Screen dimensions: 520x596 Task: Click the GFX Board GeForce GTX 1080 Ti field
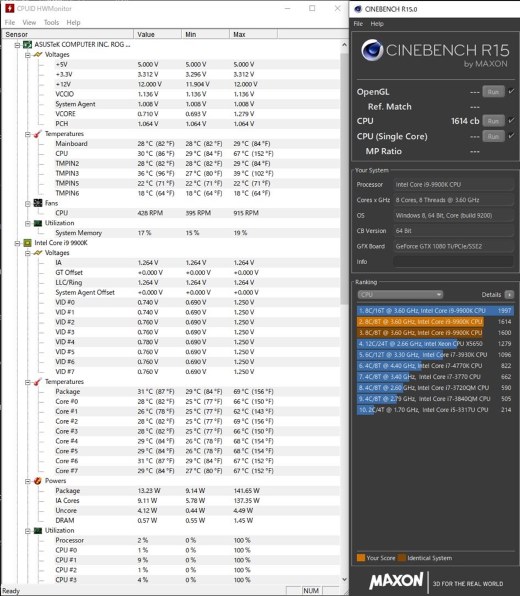[x=453, y=246]
